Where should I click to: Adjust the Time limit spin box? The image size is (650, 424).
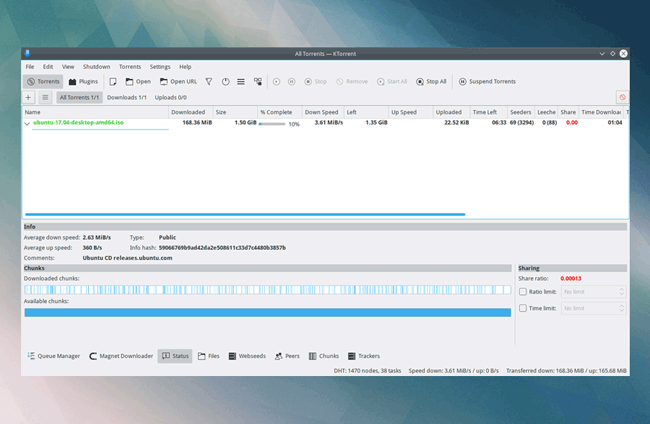tap(593, 309)
